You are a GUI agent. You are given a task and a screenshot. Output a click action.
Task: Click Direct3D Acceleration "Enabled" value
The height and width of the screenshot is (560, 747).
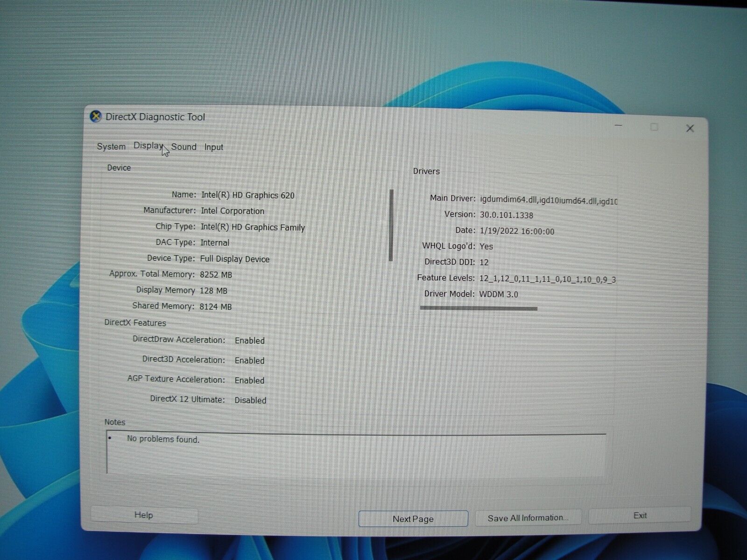pos(250,361)
